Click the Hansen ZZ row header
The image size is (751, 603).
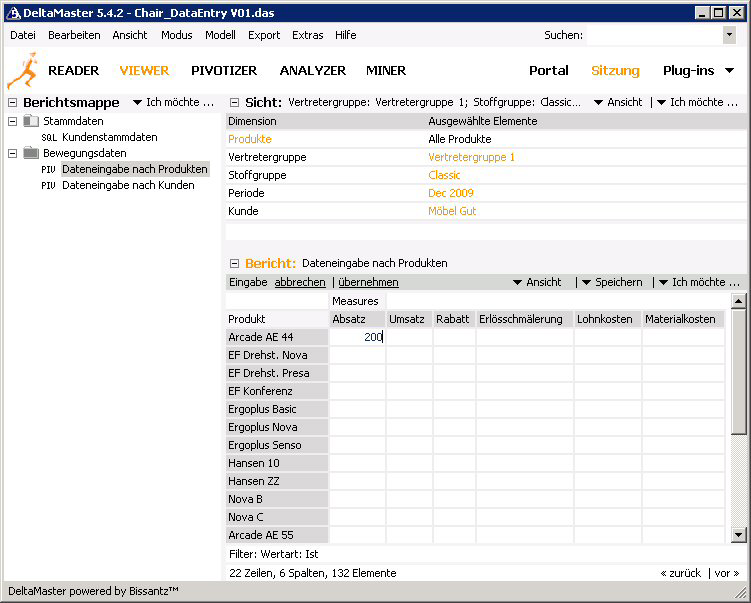coord(277,481)
